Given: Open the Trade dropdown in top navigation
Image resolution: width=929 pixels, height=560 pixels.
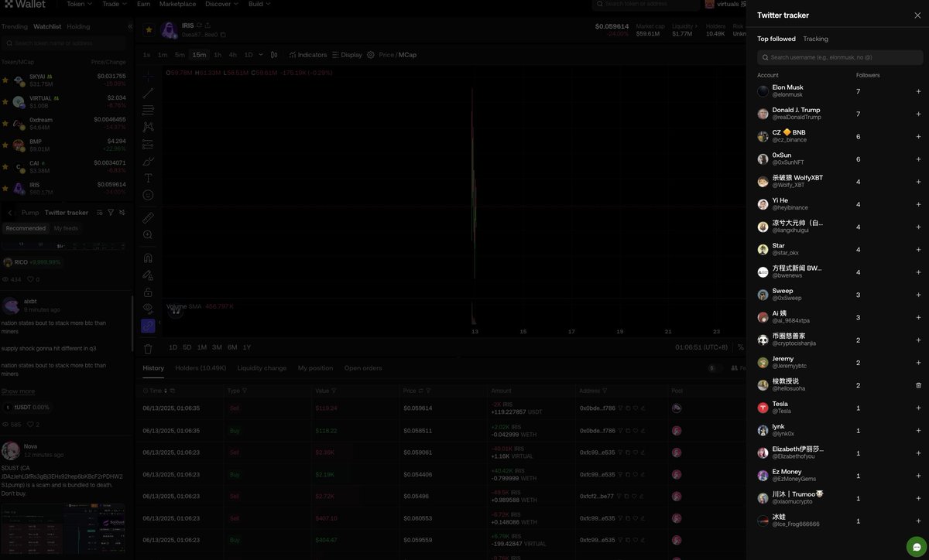Looking at the screenshot, I should 114,4.
